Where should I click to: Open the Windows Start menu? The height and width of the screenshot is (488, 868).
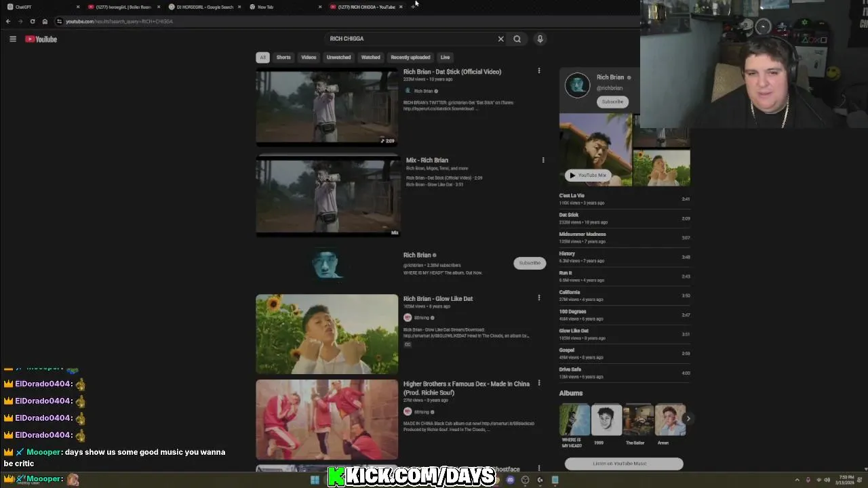[315, 480]
